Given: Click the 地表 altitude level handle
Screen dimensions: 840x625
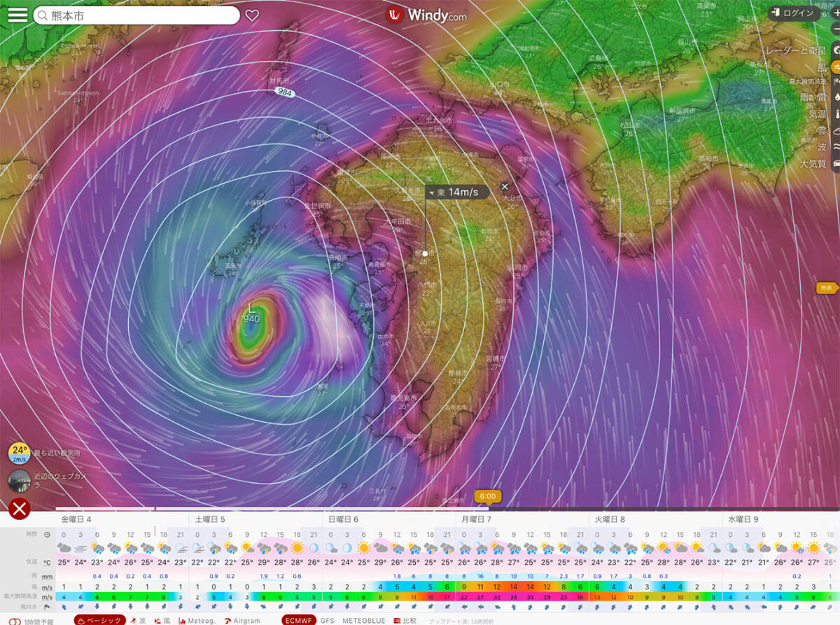Looking at the screenshot, I should pos(827,288).
